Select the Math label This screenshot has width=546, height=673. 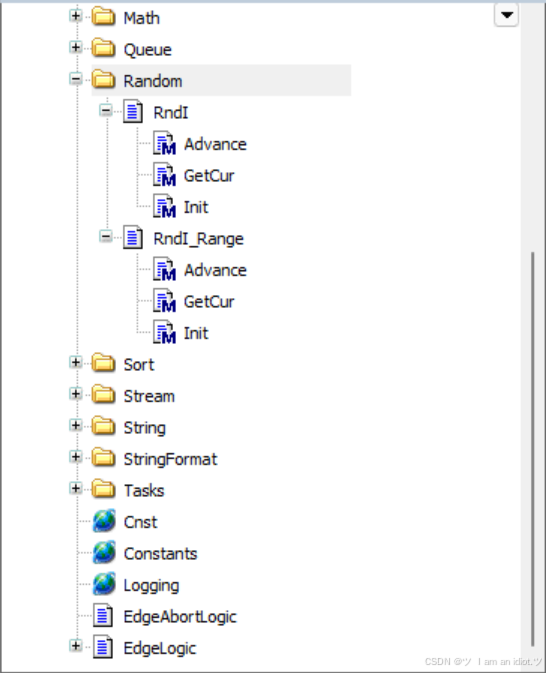point(142,18)
